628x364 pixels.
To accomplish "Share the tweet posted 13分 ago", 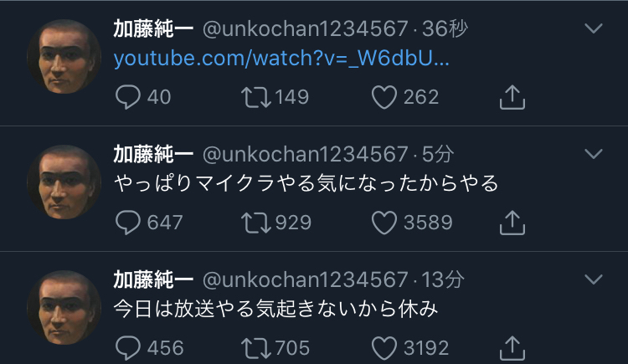I will 512,347.
